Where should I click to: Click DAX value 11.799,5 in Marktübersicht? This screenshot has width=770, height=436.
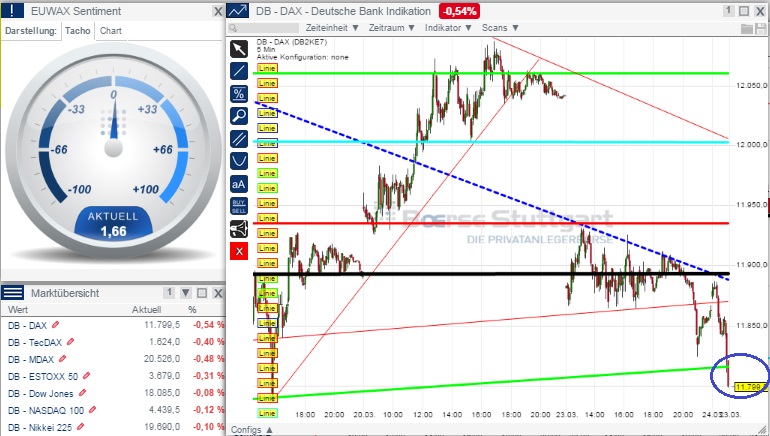(x=162, y=325)
